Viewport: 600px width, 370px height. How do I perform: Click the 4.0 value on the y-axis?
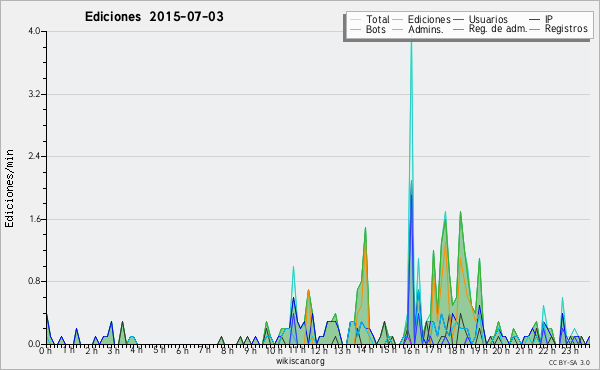(x=34, y=31)
